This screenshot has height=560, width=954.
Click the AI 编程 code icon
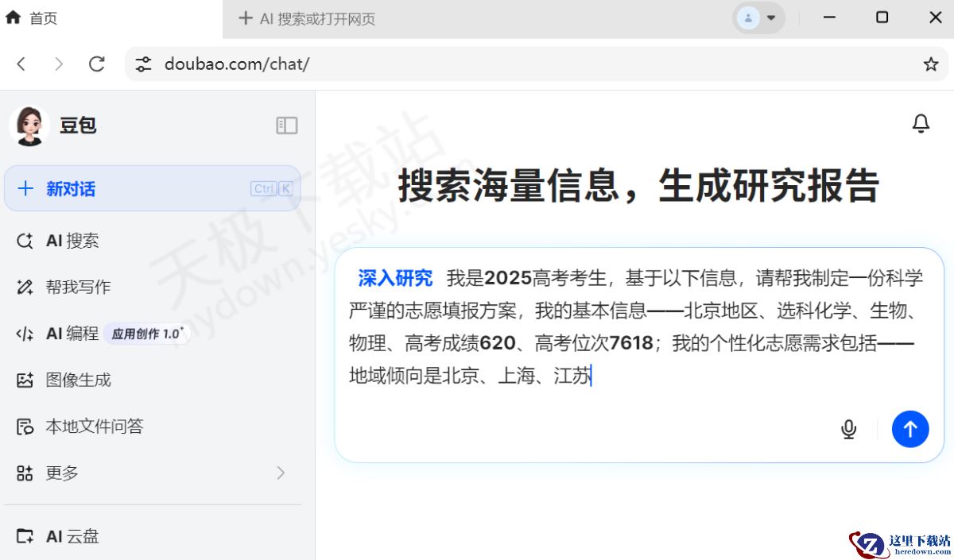click(x=25, y=334)
